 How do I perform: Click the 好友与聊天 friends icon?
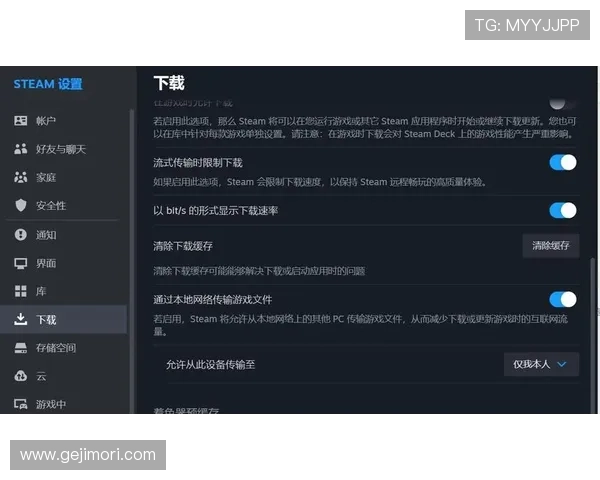[21, 149]
